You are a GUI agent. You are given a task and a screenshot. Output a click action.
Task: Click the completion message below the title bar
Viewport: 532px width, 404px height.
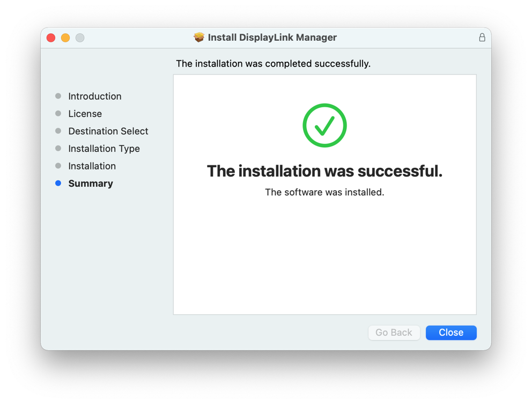click(x=272, y=63)
